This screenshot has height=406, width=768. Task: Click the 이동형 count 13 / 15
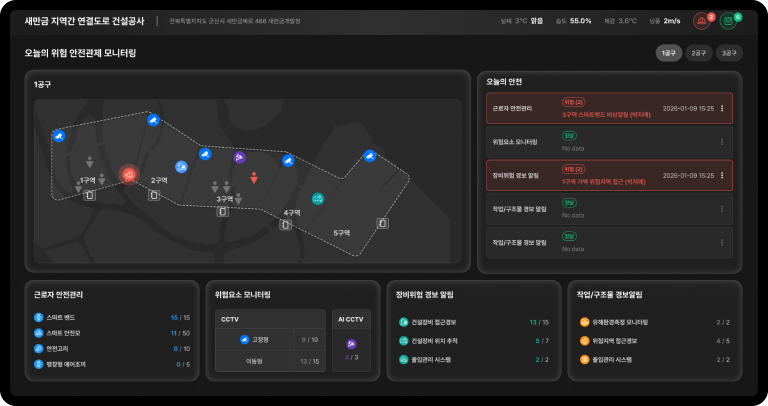click(x=310, y=361)
